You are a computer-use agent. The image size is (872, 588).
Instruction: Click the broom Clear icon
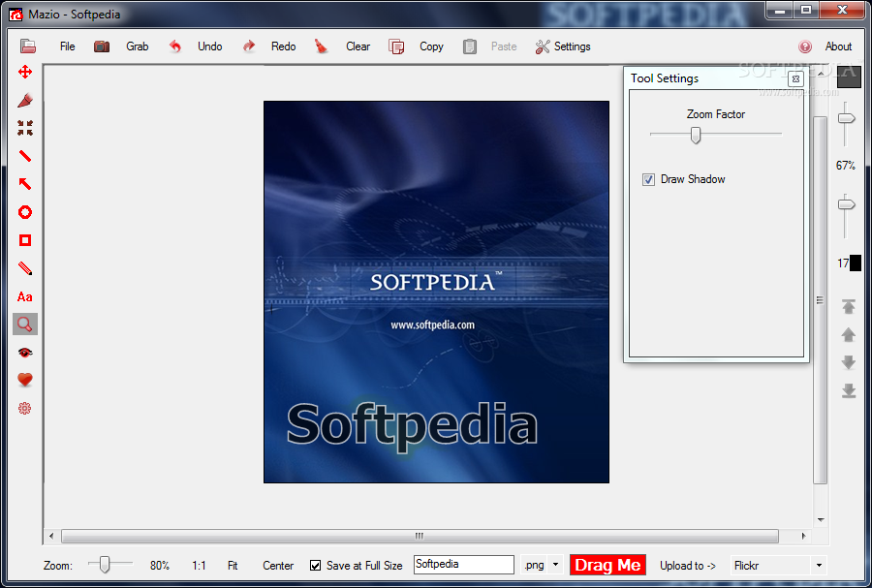point(321,46)
